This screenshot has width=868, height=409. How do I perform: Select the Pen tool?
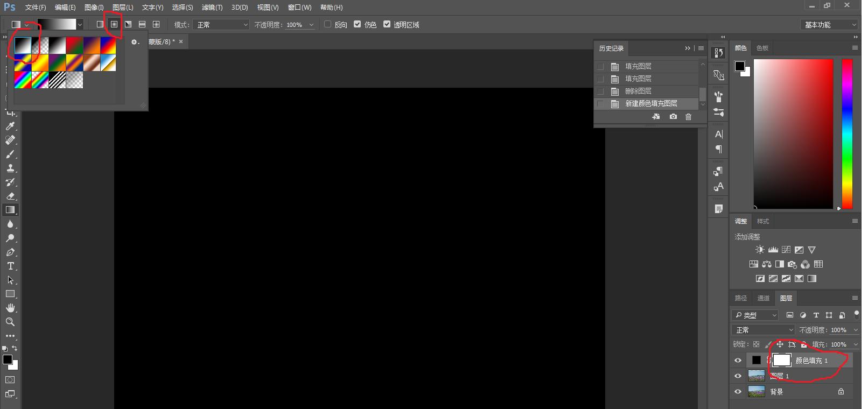tap(10, 252)
